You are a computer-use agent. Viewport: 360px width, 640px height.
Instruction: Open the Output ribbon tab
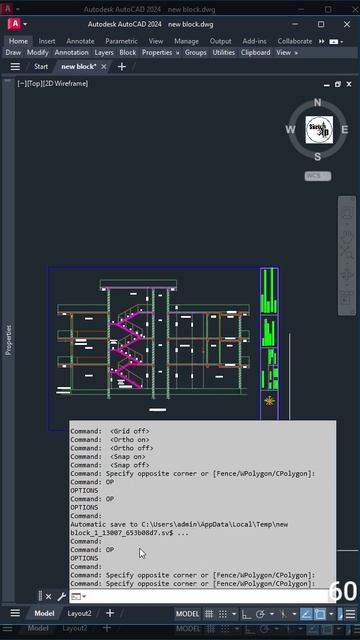point(220,41)
